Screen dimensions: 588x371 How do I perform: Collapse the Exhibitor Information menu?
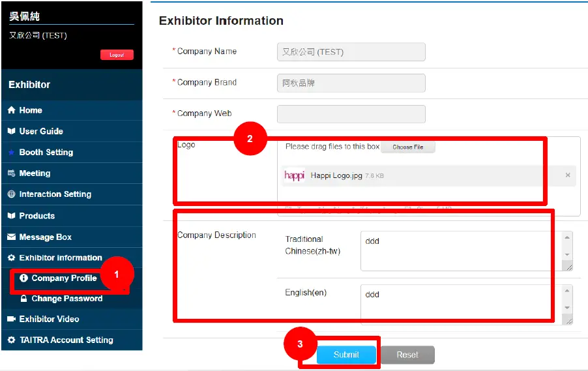72,258
